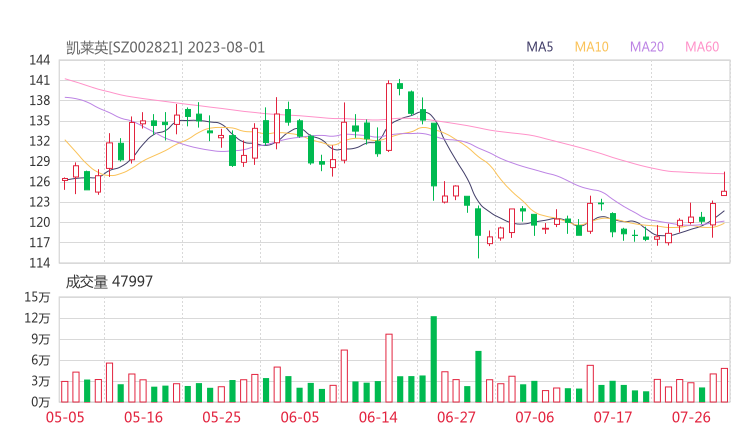
Task: Click the 07-26 date axis label
Action: point(691,417)
